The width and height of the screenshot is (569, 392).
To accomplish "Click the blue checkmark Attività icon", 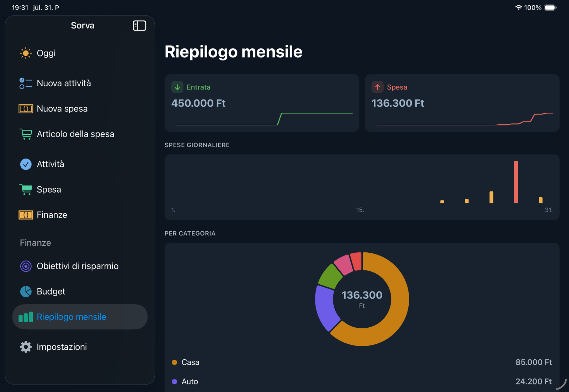I will coord(26,164).
